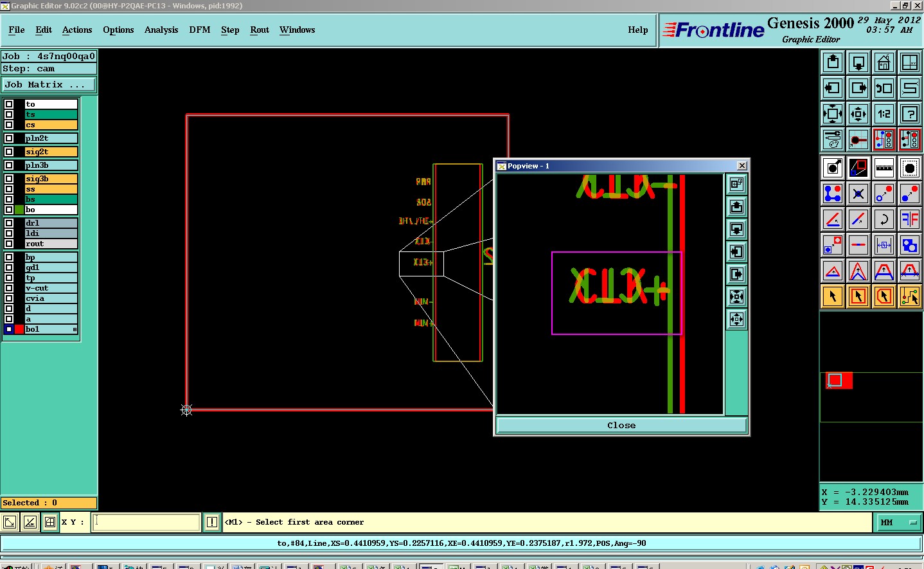Click the pan left view icon

click(833, 88)
